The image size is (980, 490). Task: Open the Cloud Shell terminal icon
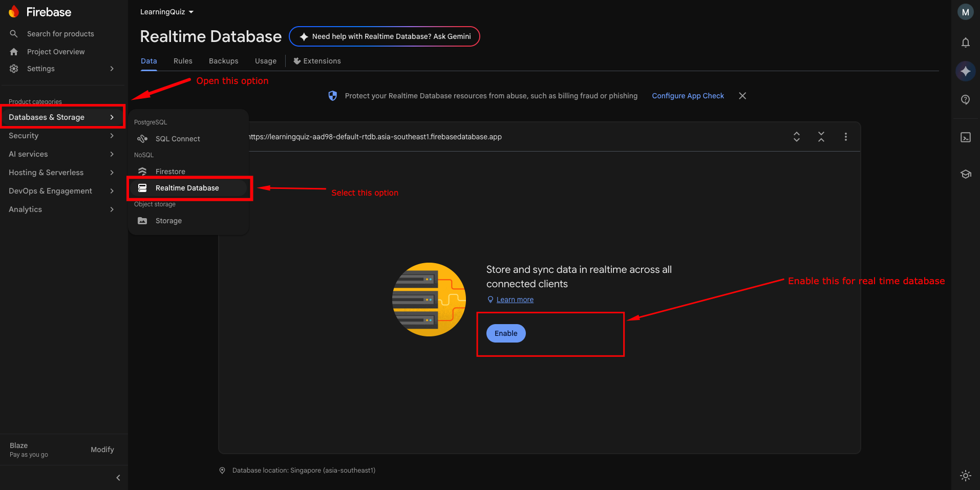pyautogui.click(x=966, y=137)
